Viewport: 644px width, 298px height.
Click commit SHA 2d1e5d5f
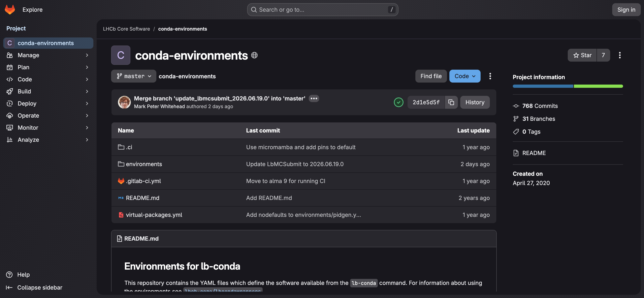pos(426,102)
